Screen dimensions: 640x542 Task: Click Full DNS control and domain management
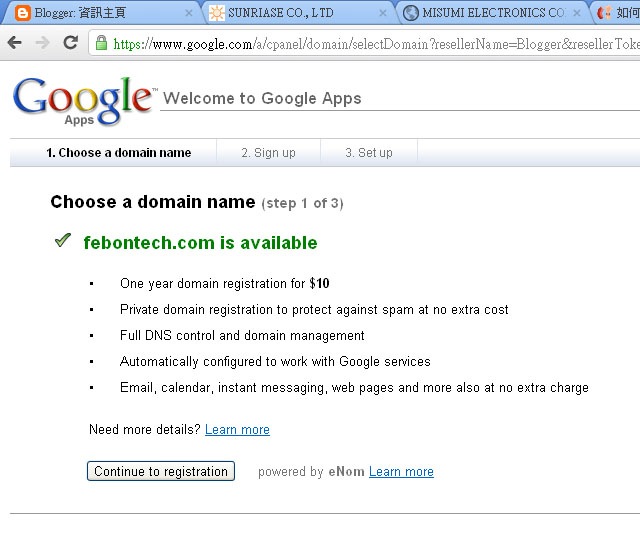[x=242, y=335]
